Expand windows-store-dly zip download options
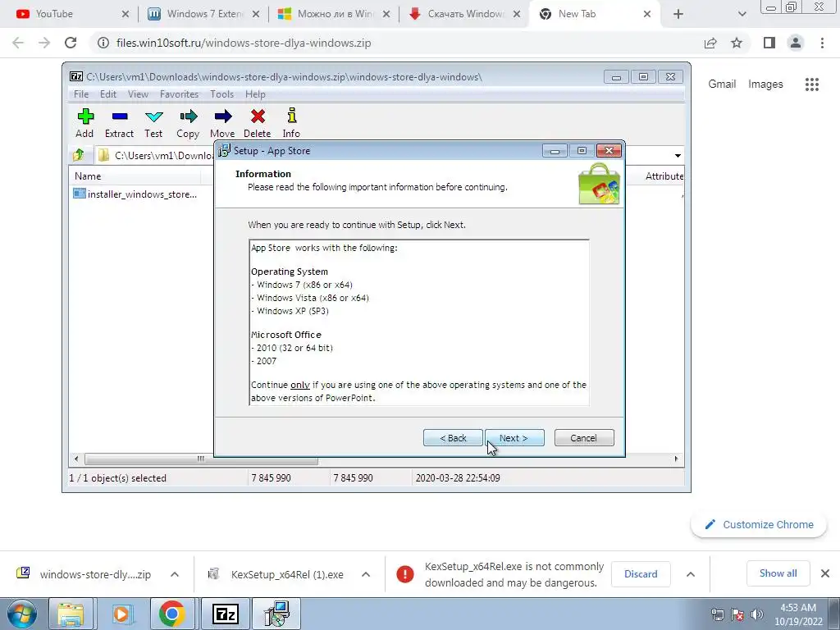840x630 pixels. tap(175, 574)
